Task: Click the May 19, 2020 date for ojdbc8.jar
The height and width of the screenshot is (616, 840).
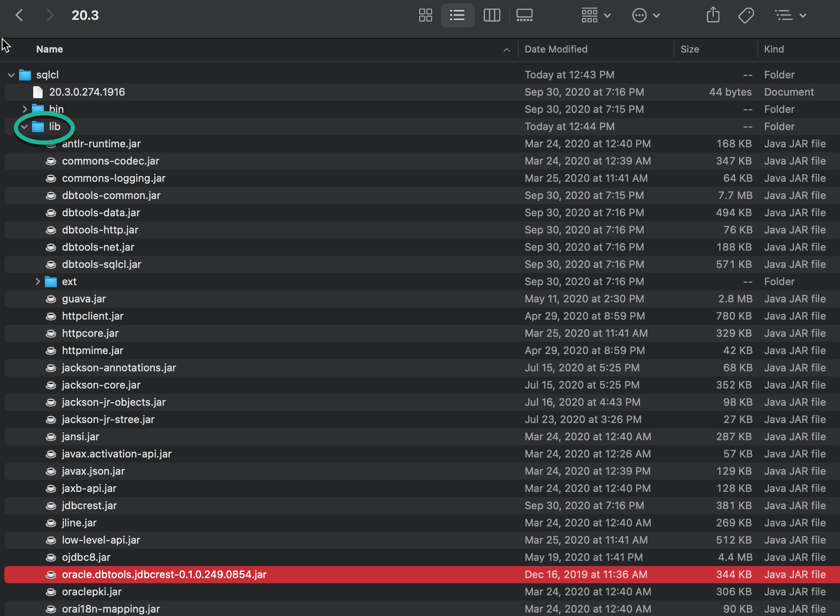Action: tap(584, 557)
